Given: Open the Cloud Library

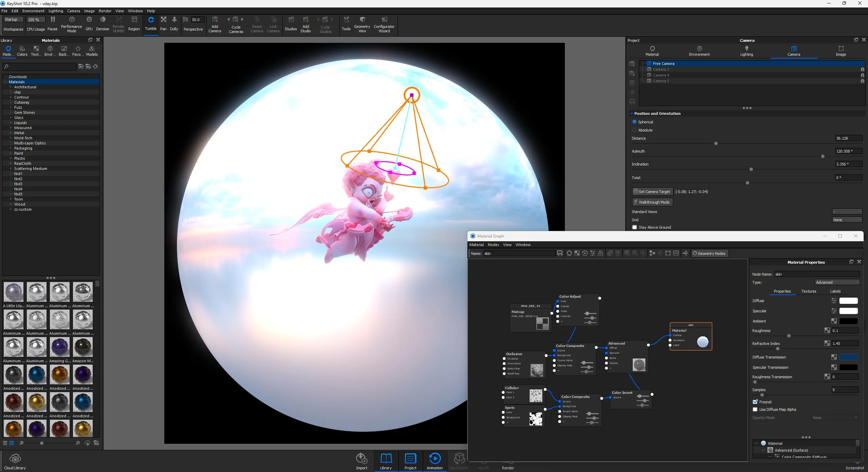Looking at the screenshot, I should pos(15,461).
